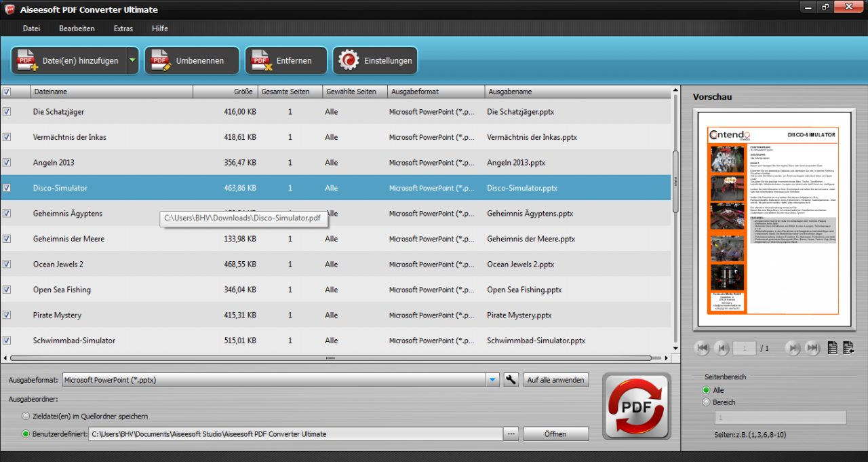Uncheck the Die Schatzjäger row checkbox
Viewport: 868px width, 462px height.
(7, 111)
